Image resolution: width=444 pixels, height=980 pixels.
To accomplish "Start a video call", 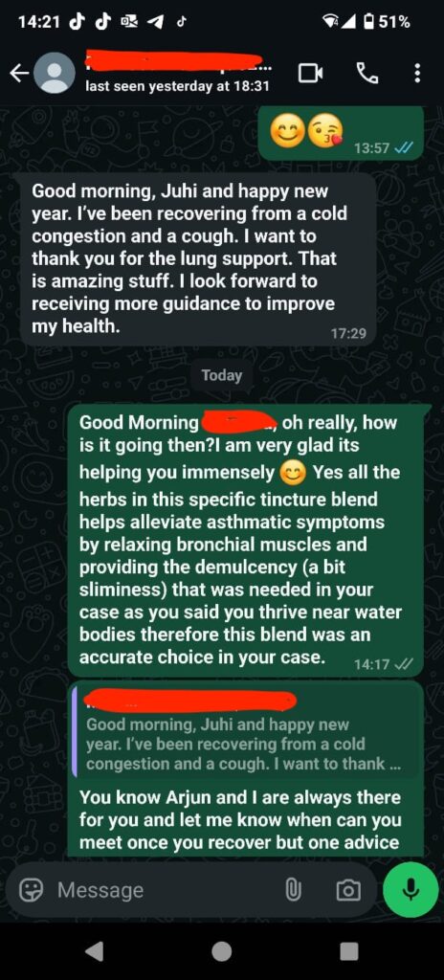I will click(x=311, y=74).
